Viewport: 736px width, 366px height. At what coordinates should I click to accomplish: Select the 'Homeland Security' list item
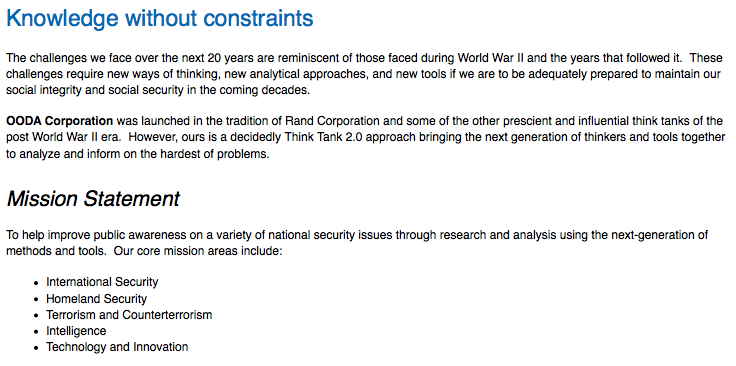click(x=96, y=298)
